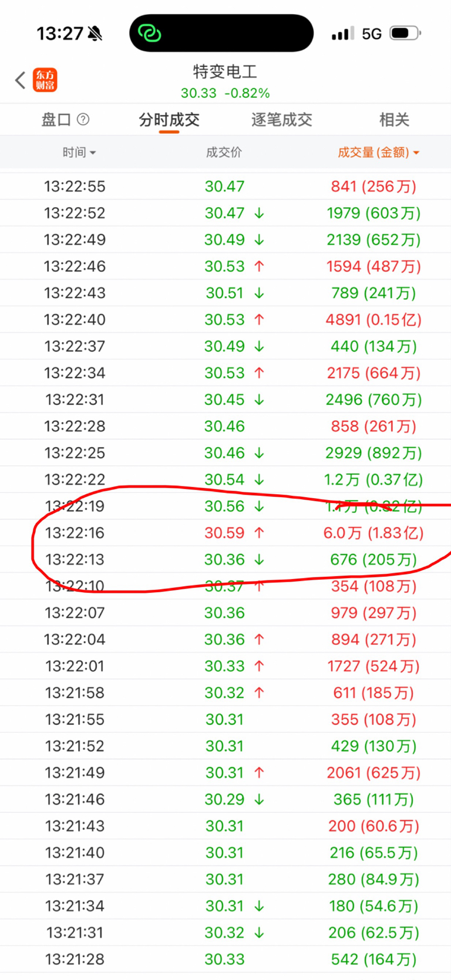Tap the muted bell icon in status bar
Image resolution: width=451 pixels, height=980 pixels.
coord(95,34)
